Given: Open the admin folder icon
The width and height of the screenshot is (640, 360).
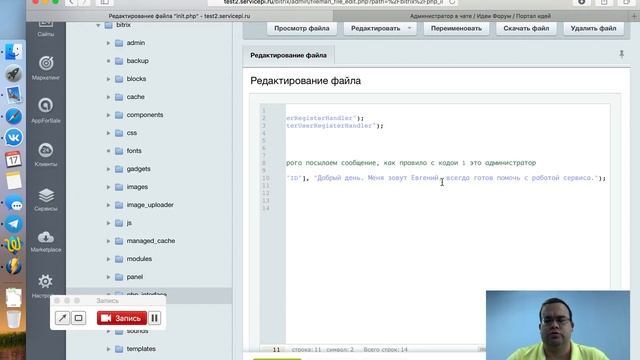Looking at the screenshot, I should [x=119, y=43].
